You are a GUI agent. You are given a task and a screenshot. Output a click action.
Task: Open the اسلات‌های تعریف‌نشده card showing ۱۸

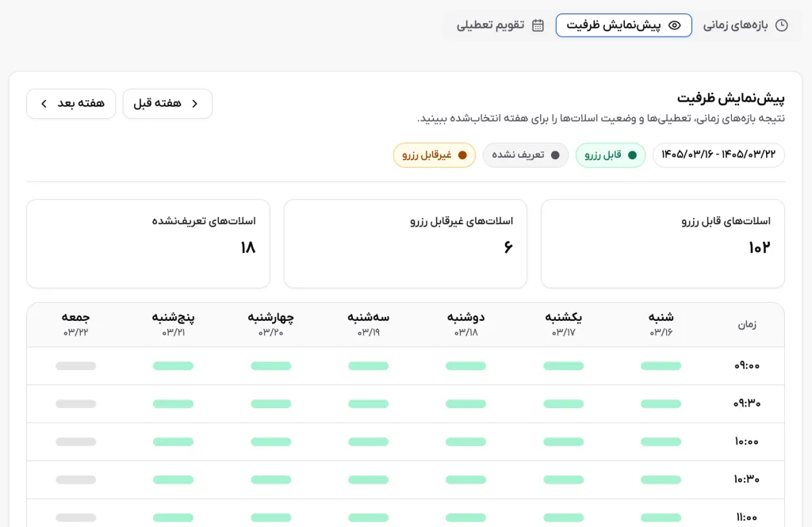click(148, 243)
